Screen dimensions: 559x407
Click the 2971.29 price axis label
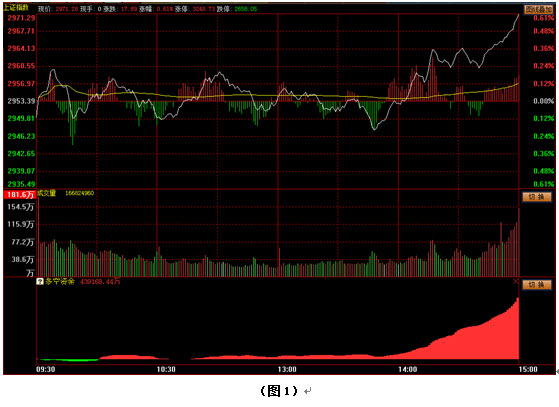click(x=21, y=18)
